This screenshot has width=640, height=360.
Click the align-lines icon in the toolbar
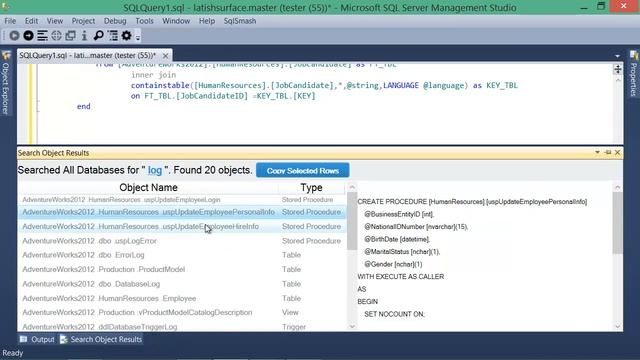click(42, 36)
